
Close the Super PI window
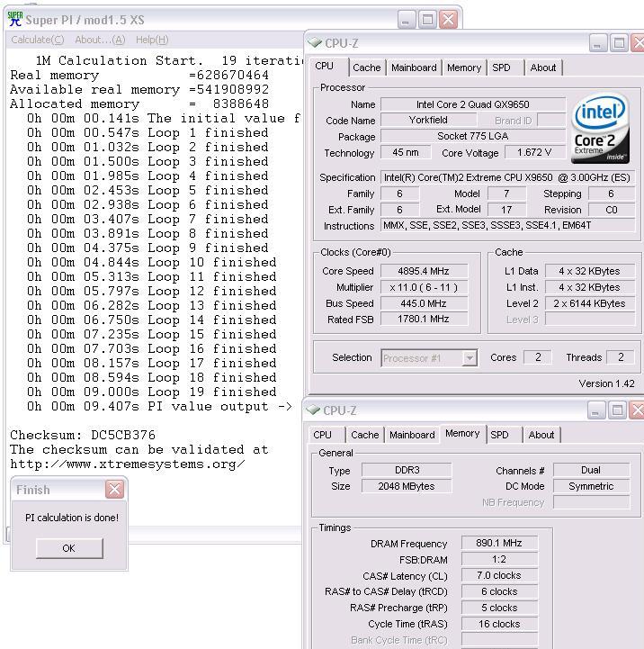coord(448,20)
